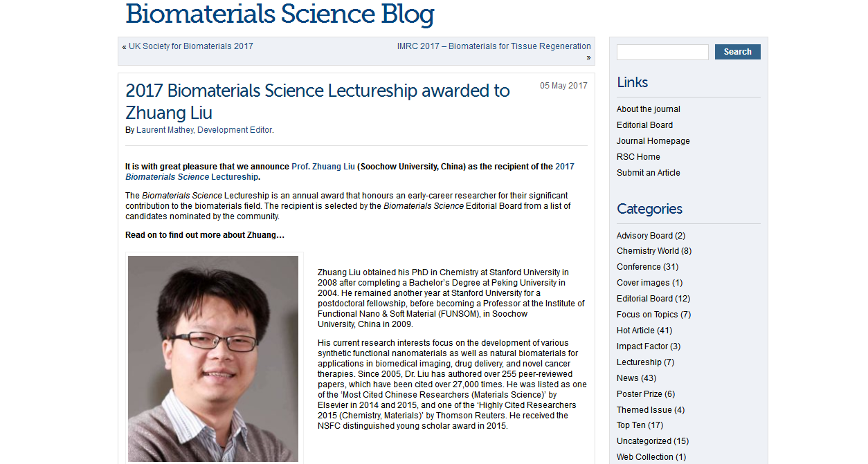The width and height of the screenshot is (868, 464).
Task: Click the Prof. Zhuang Liu link
Action: point(323,167)
